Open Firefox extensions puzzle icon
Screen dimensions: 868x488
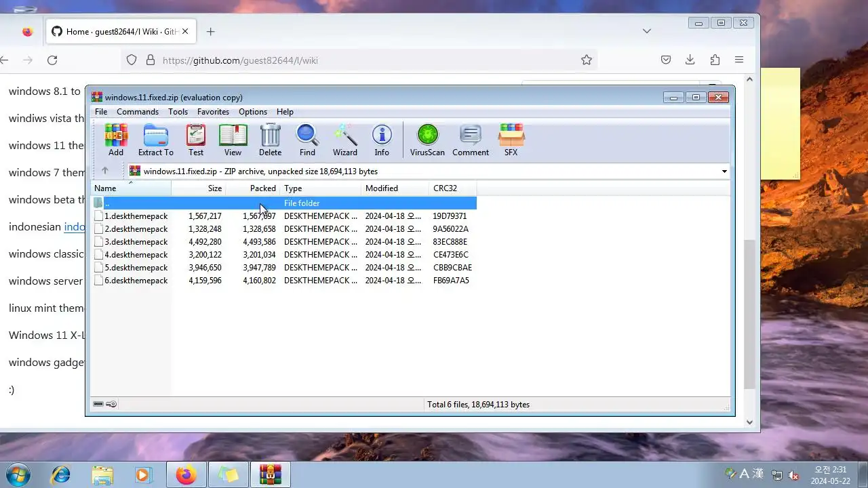point(715,60)
